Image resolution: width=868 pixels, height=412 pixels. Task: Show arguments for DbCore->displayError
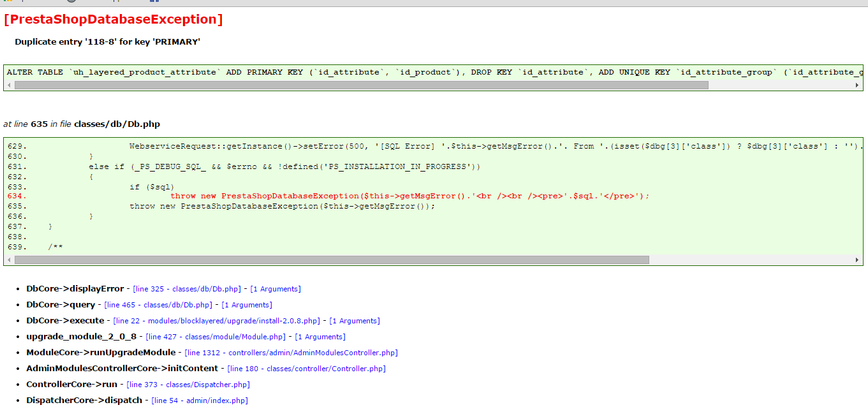click(x=276, y=289)
